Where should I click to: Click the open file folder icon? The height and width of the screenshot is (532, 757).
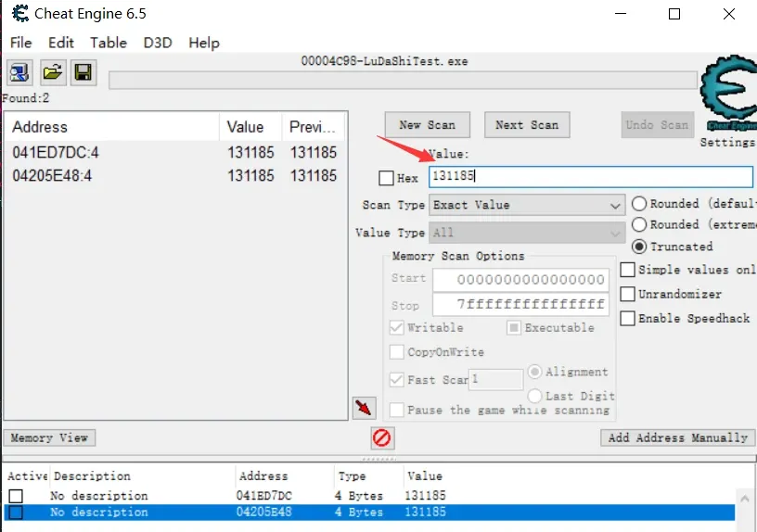tap(53, 73)
